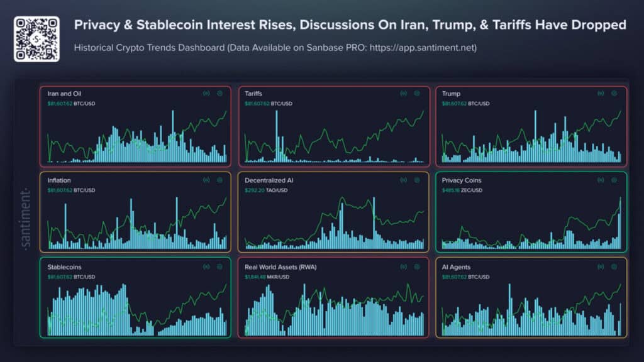Click the signal alert icon on Real World Assets panel
This screenshot has width=644, height=362.
(x=403, y=266)
